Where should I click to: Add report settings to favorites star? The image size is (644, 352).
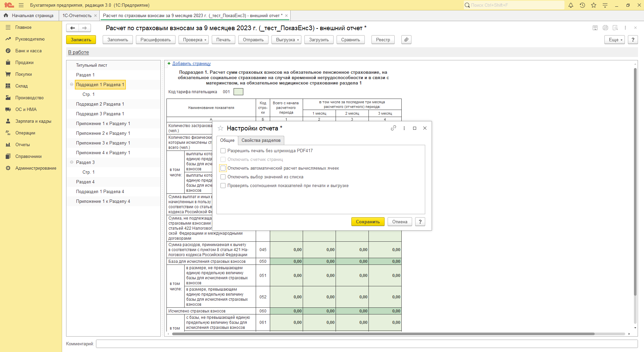tap(220, 128)
